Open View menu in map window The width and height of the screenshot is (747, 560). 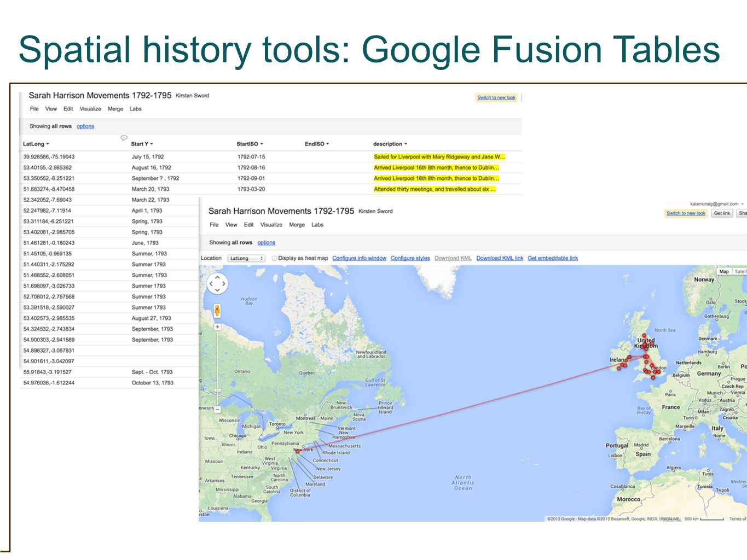click(x=231, y=225)
